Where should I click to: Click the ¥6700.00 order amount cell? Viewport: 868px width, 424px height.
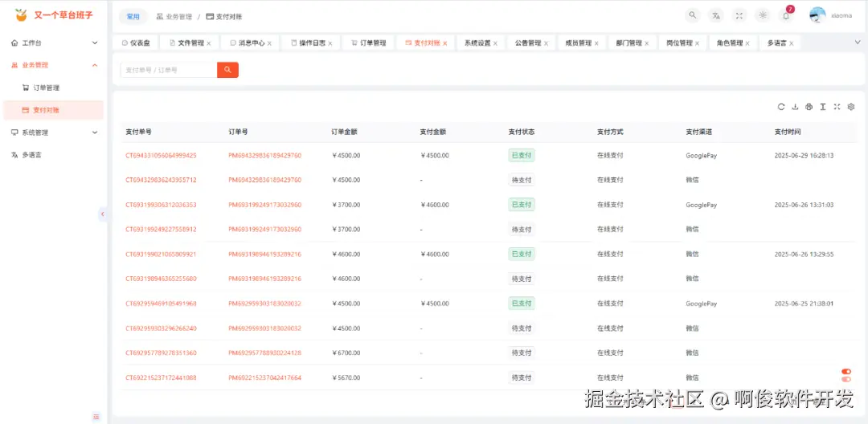(x=346, y=353)
